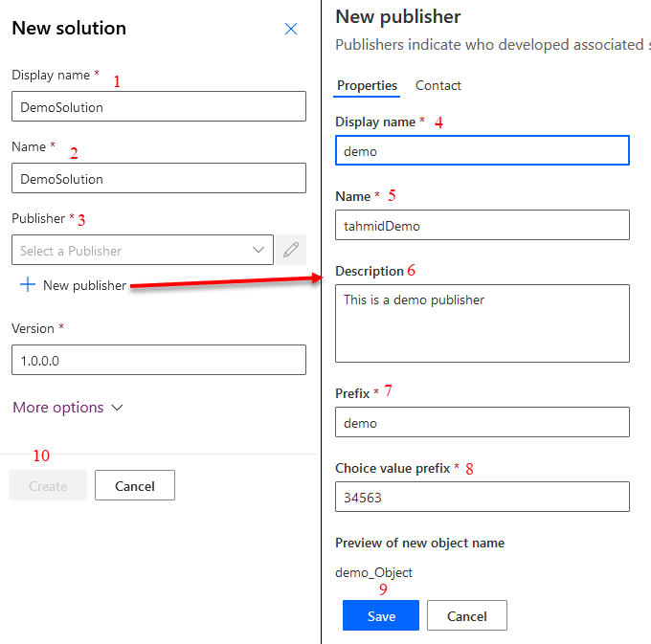
Task: Click the Version input field
Action: point(159,360)
